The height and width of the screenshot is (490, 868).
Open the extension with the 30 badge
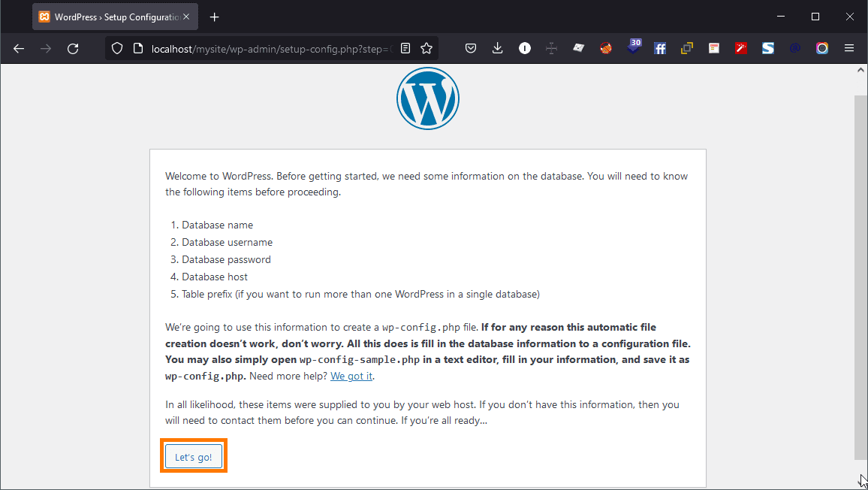[x=634, y=47]
